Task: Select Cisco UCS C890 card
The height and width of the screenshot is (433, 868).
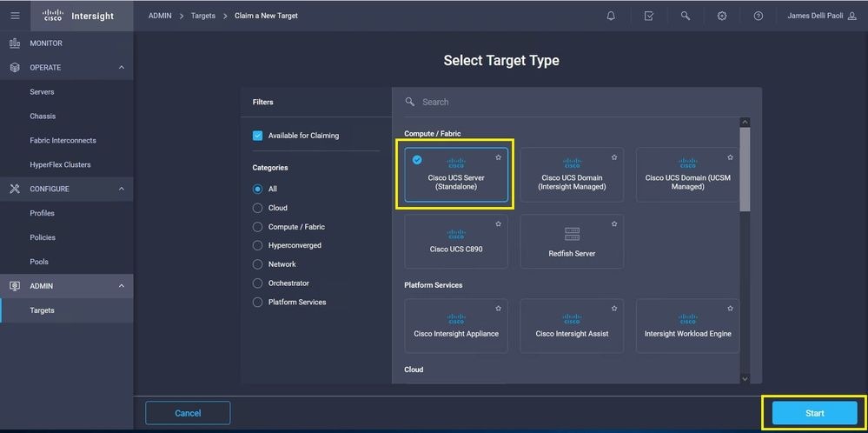Action: coord(456,242)
